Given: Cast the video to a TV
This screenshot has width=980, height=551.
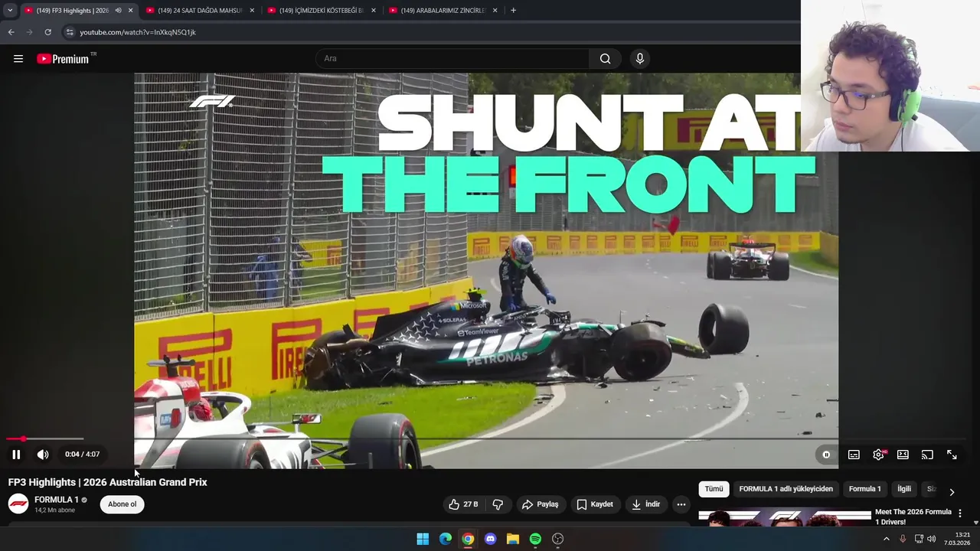Looking at the screenshot, I should point(927,455).
